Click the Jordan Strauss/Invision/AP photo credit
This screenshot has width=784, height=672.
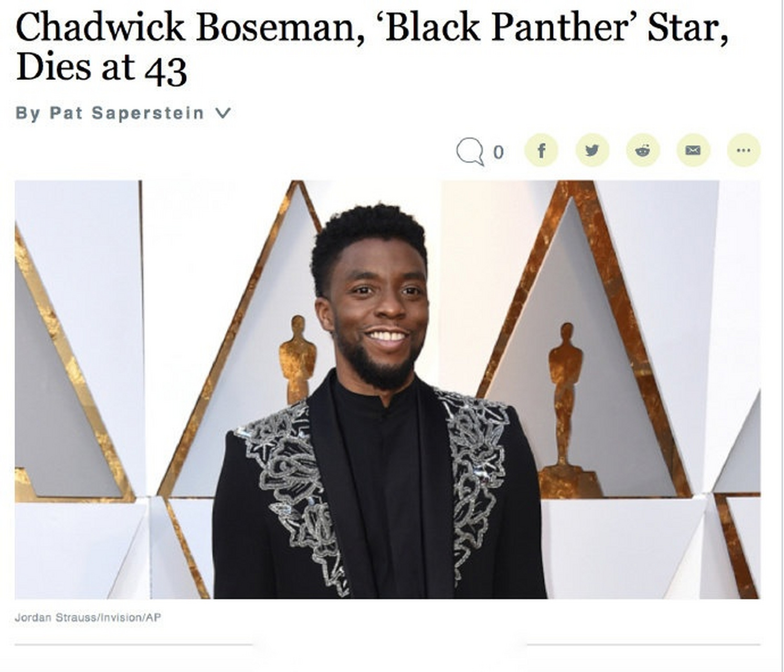pyautogui.click(x=88, y=618)
